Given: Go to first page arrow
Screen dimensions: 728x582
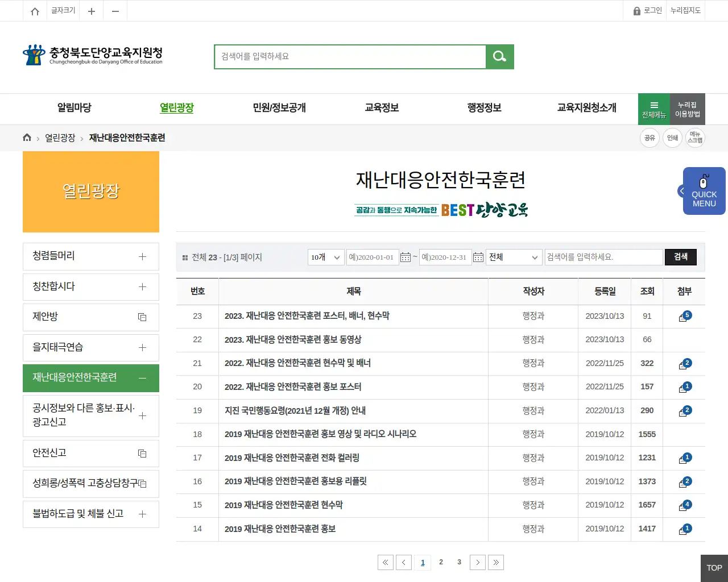Looking at the screenshot, I should [386, 562].
